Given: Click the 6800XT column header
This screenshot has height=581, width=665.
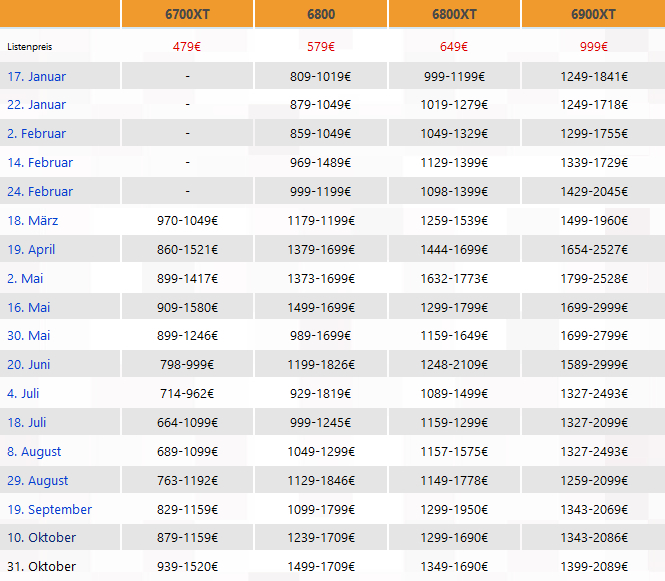Looking at the screenshot, I should pos(454,14).
